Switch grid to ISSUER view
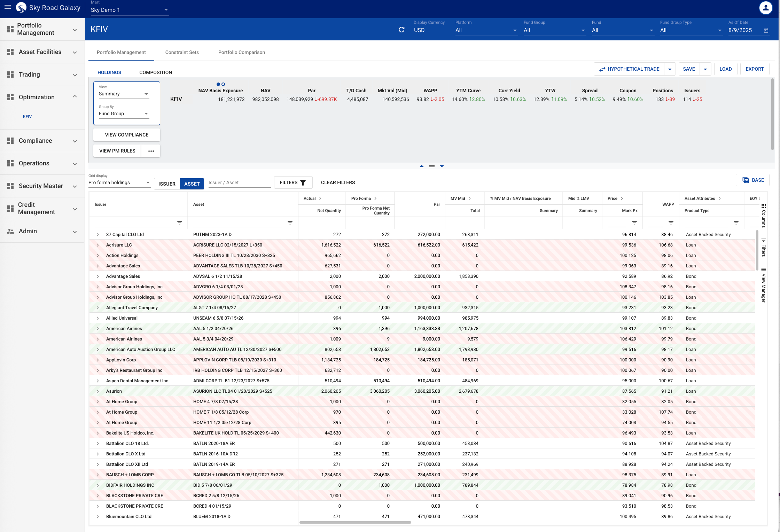 (167, 183)
